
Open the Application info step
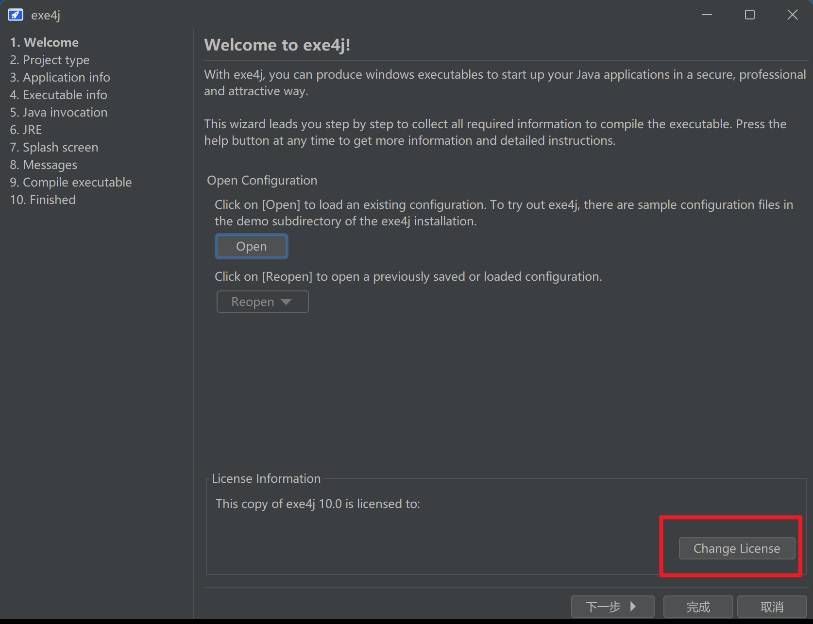(60, 77)
